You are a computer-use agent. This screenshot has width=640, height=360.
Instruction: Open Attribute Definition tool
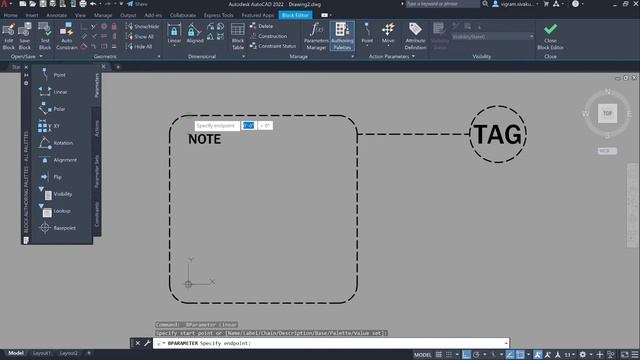415,36
